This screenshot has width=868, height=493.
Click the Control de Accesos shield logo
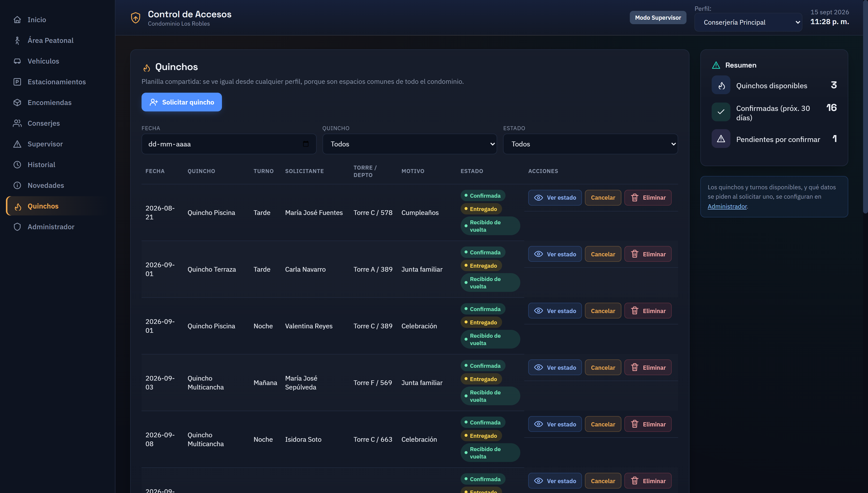tap(135, 18)
